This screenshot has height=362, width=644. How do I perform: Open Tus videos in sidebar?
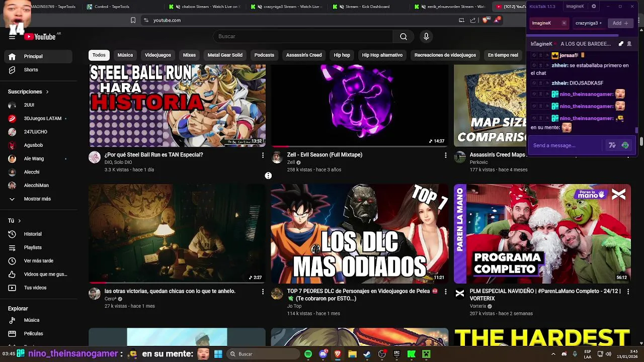point(38,288)
